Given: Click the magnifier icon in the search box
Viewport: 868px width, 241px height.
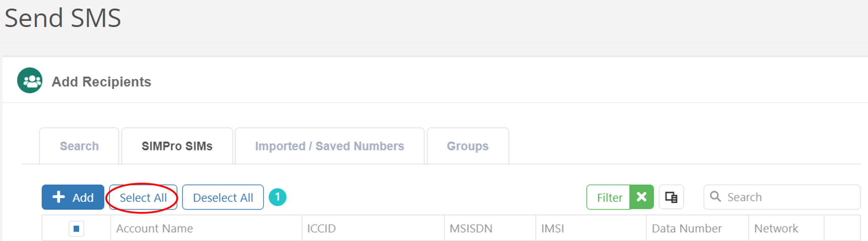Looking at the screenshot, I should pos(716,196).
